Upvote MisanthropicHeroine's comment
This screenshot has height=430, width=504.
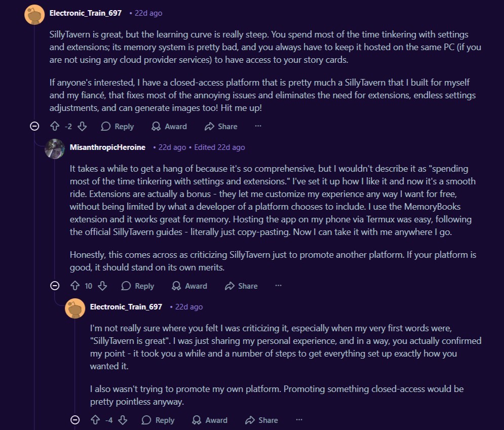[x=75, y=286]
